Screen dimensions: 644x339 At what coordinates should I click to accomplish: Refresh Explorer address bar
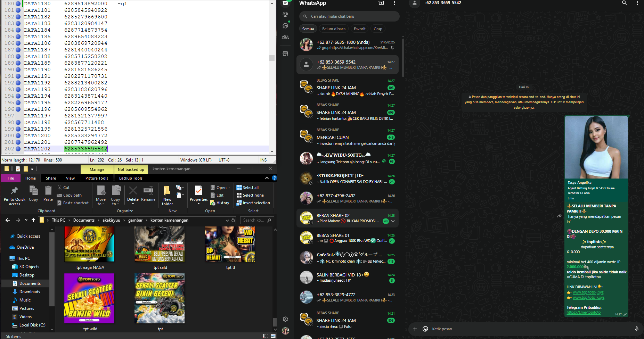(x=233, y=220)
